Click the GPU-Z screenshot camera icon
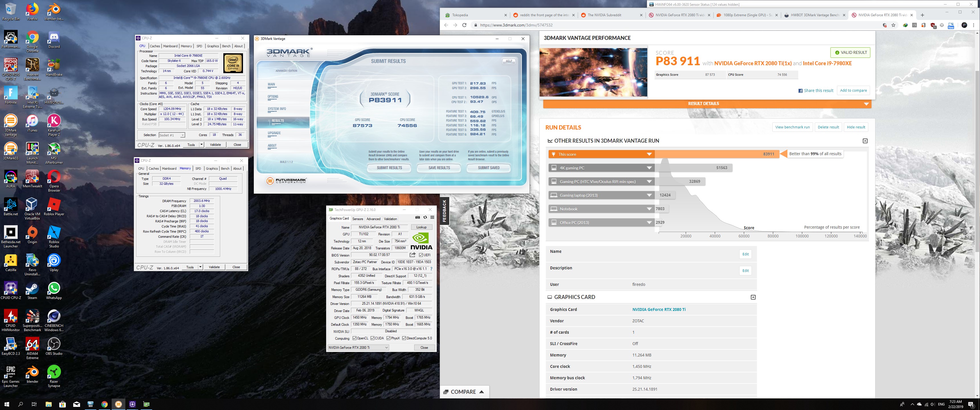 pos(417,218)
